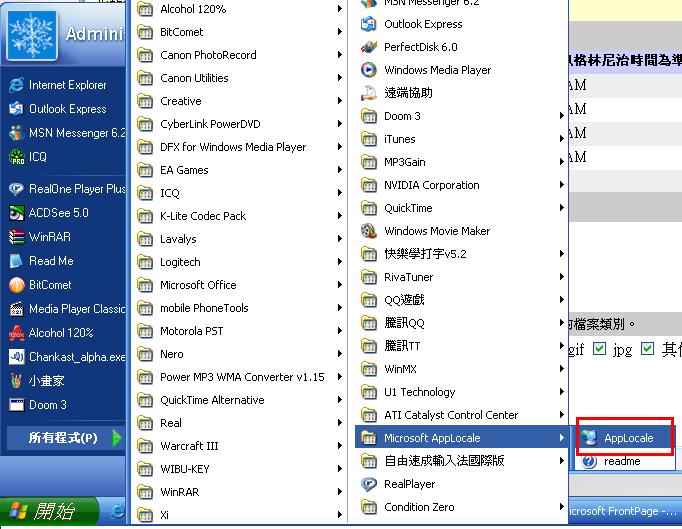Click the Administrator snowflake user picture

click(x=32, y=36)
